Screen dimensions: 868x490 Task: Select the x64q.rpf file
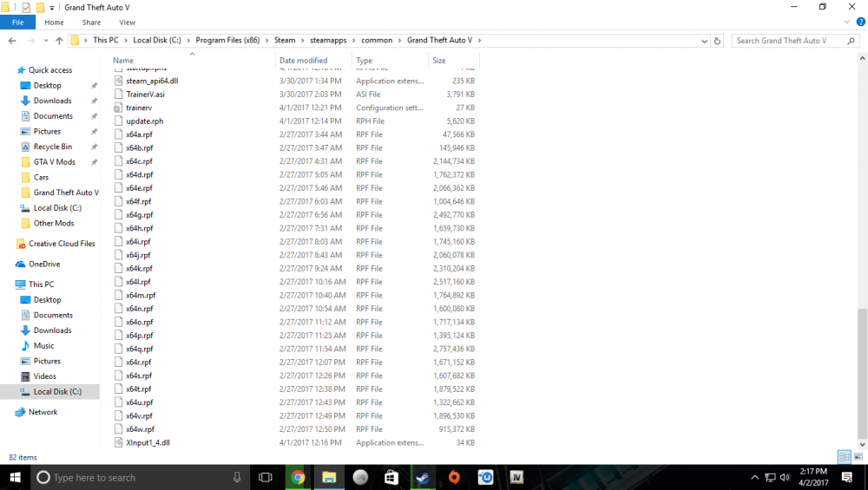click(x=140, y=349)
